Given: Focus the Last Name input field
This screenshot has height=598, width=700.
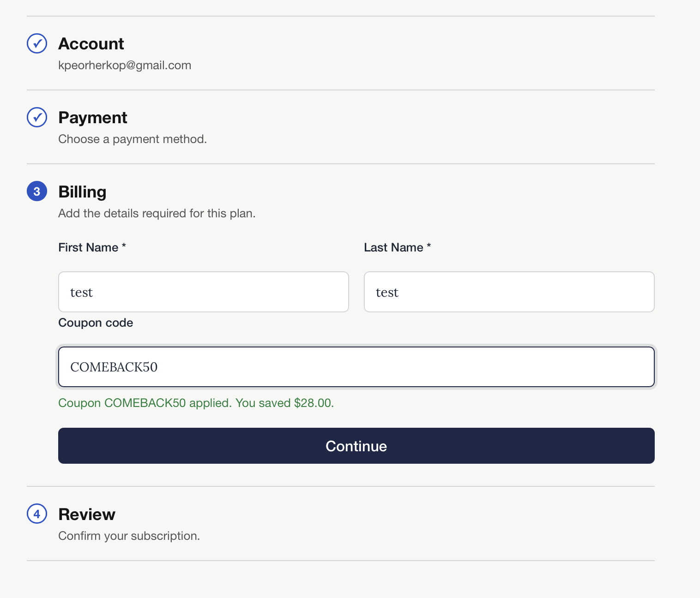Looking at the screenshot, I should [x=509, y=292].
